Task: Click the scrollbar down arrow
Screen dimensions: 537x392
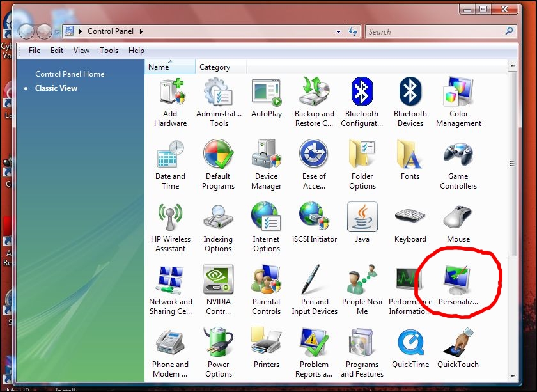Action: [x=512, y=376]
